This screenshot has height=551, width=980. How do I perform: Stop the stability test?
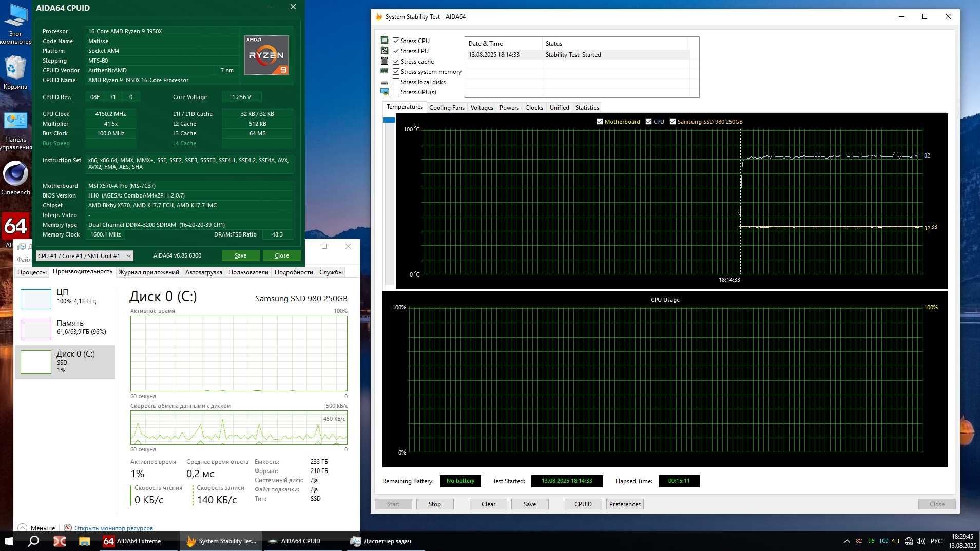click(x=435, y=504)
